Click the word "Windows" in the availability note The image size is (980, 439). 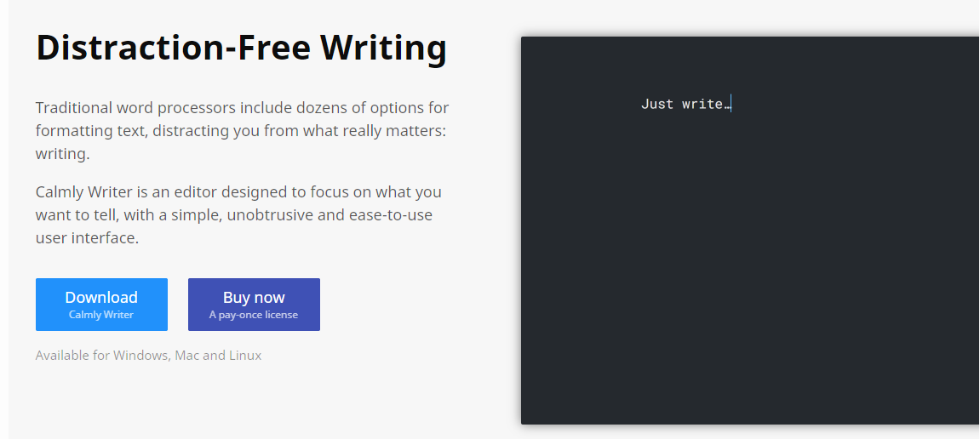pos(140,356)
